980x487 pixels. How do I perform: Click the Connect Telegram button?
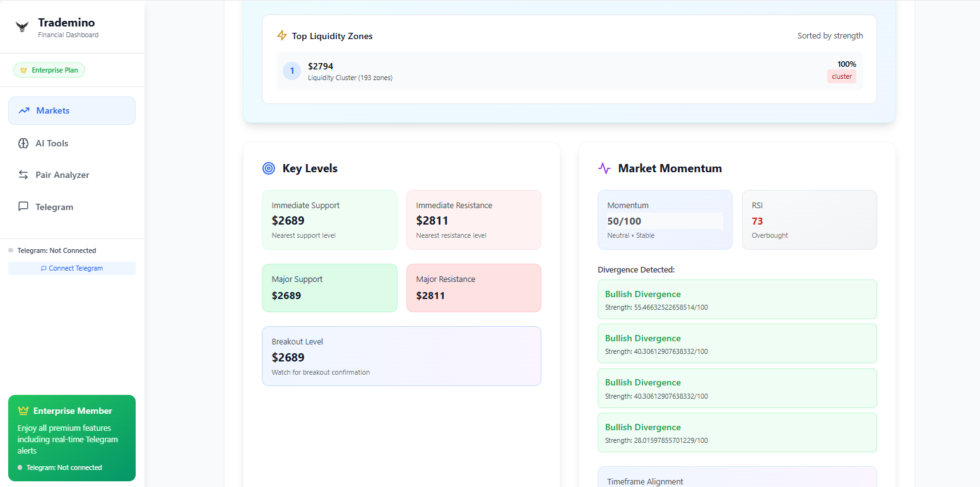pyautogui.click(x=71, y=267)
